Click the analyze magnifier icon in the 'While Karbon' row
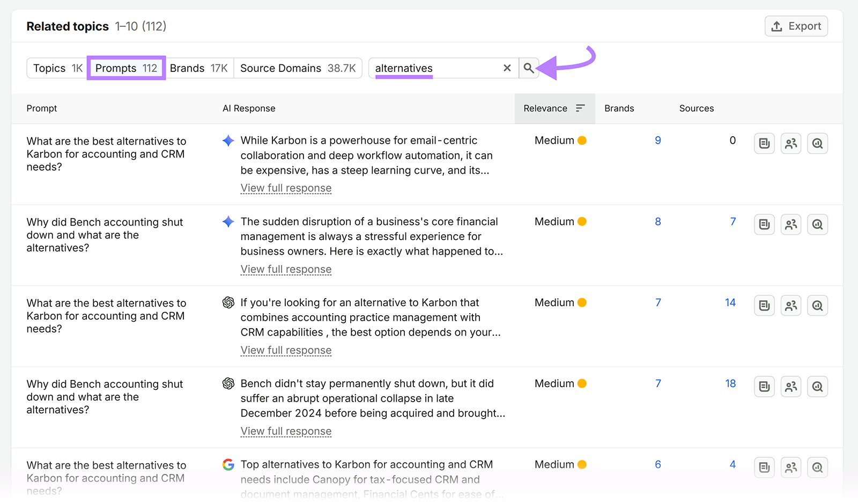858x504 pixels. pos(818,144)
